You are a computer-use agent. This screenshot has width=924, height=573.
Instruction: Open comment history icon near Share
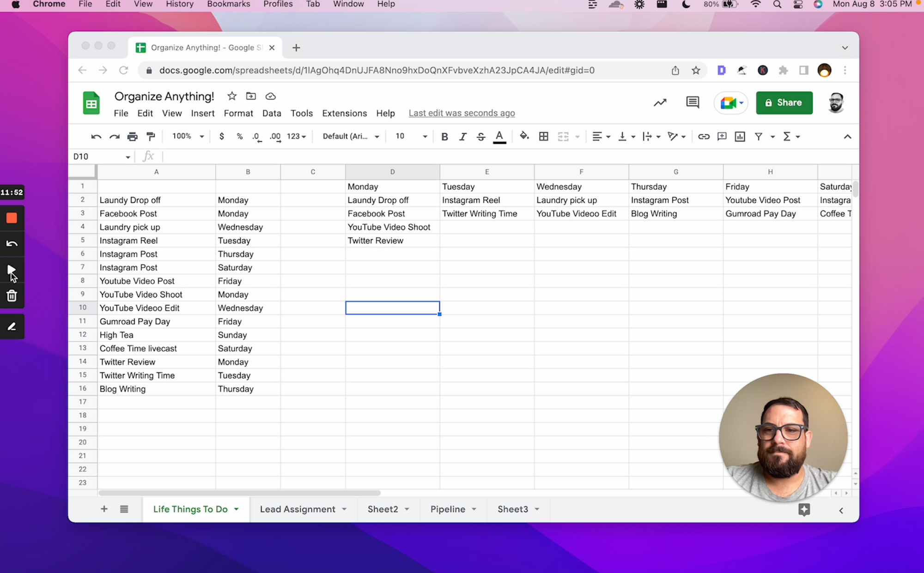coord(692,103)
